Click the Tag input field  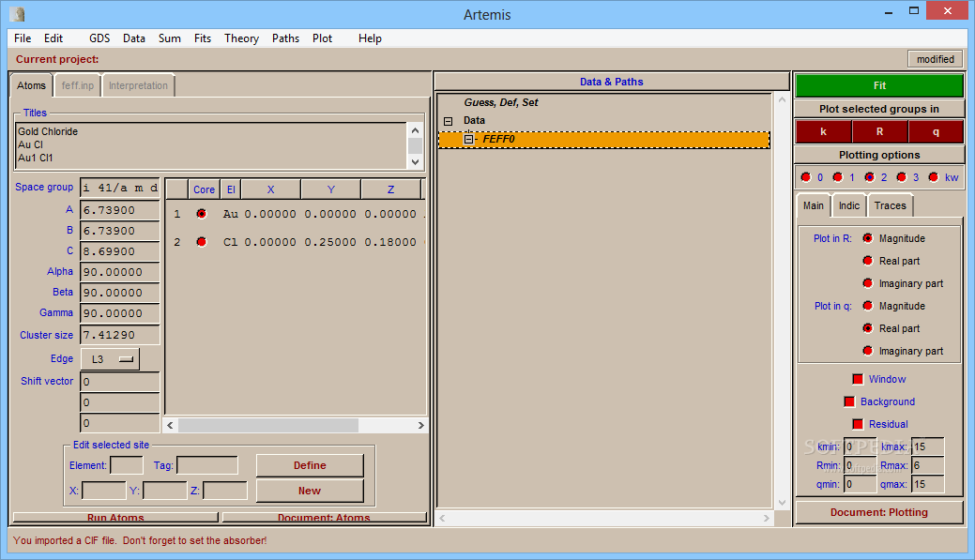pyautogui.click(x=207, y=465)
